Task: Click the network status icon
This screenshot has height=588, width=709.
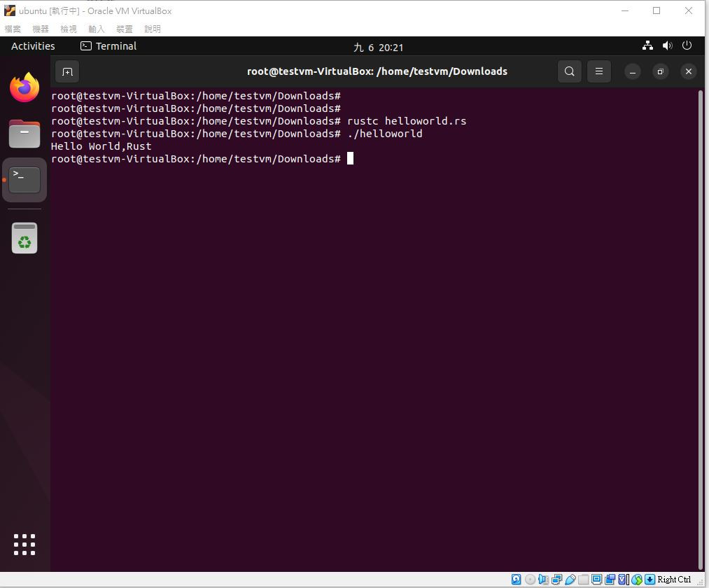Action: pyautogui.click(x=647, y=45)
